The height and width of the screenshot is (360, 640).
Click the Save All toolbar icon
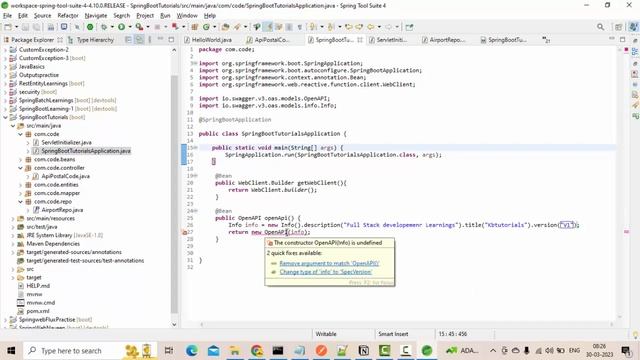(36, 27)
